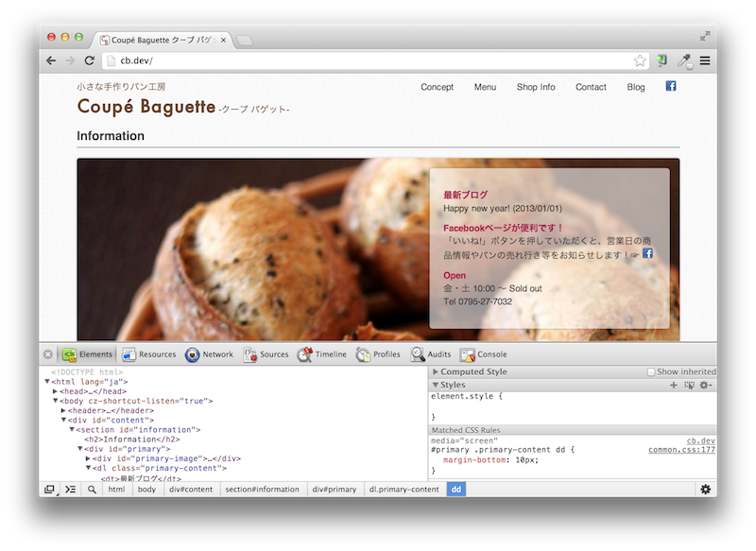Activate the eyedropper extension icon

pyautogui.click(x=684, y=61)
